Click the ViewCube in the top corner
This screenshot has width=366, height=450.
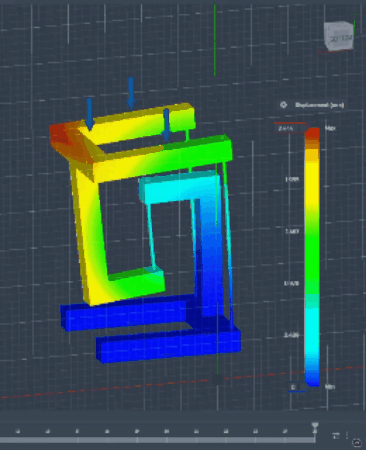[339, 36]
